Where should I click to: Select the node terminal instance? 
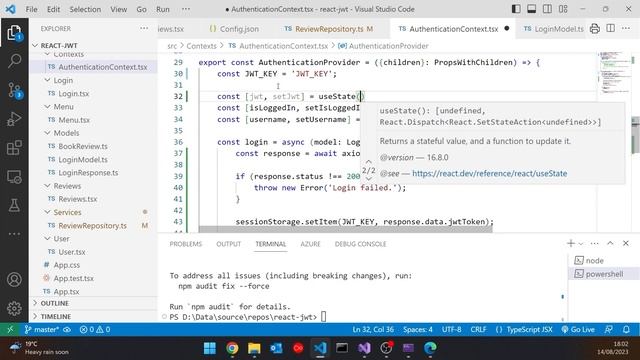click(x=604, y=260)
